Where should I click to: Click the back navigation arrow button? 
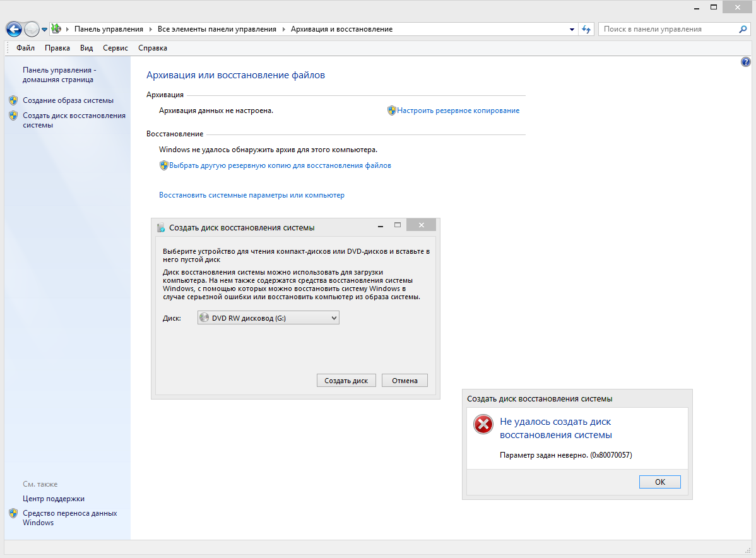point(14,29)
